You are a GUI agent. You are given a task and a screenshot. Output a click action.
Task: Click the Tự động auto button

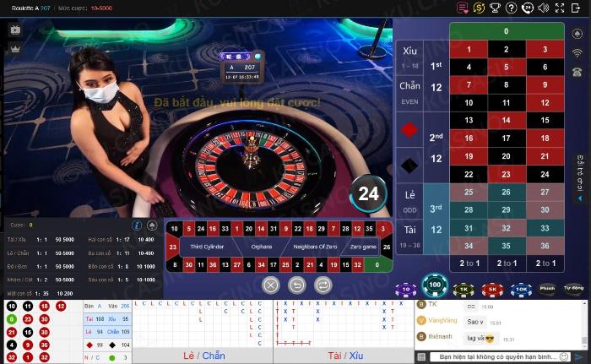click(573, 289)
